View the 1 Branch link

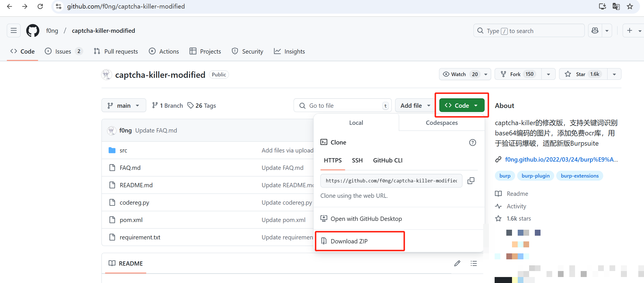pyautogui.click(x=168, y=105)
